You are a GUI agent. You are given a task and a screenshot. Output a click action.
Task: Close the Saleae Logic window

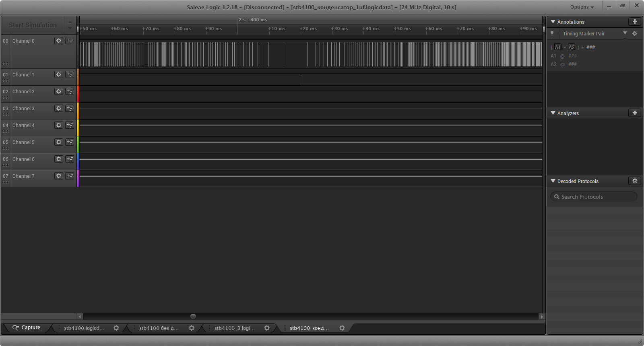point(637,6)
